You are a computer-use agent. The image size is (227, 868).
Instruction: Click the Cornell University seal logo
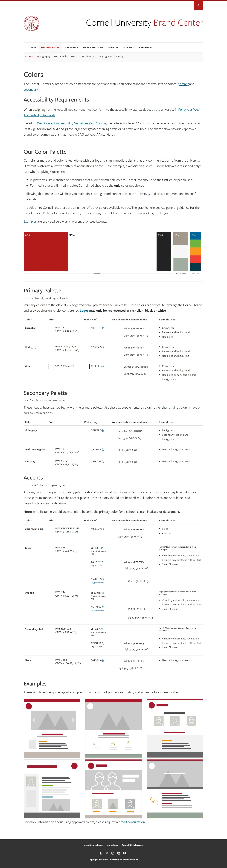[32, 23]
